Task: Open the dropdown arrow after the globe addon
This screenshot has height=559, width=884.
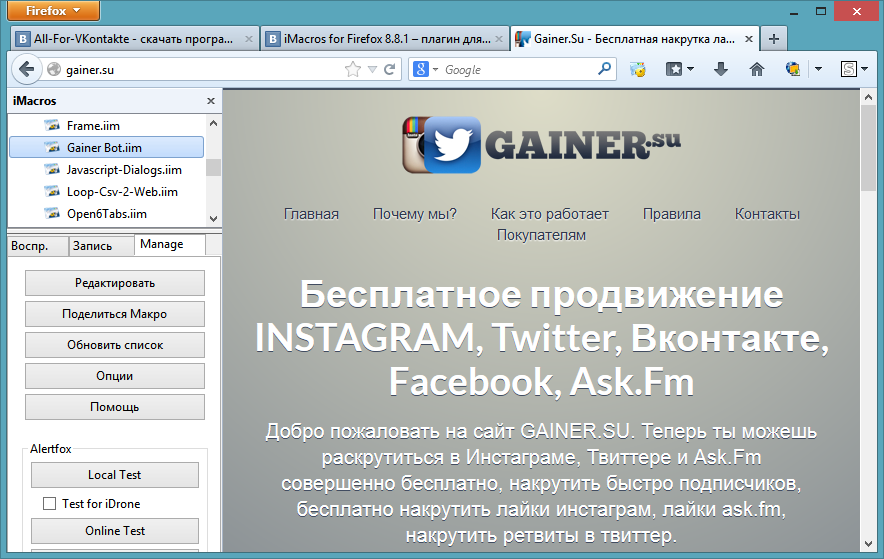Action: (818, 69)
